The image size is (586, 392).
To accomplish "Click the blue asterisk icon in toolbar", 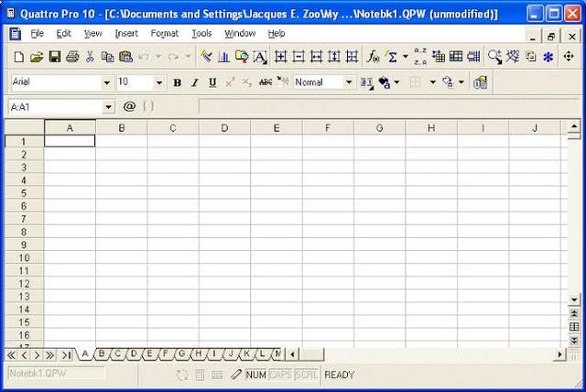I will (548, 57).
